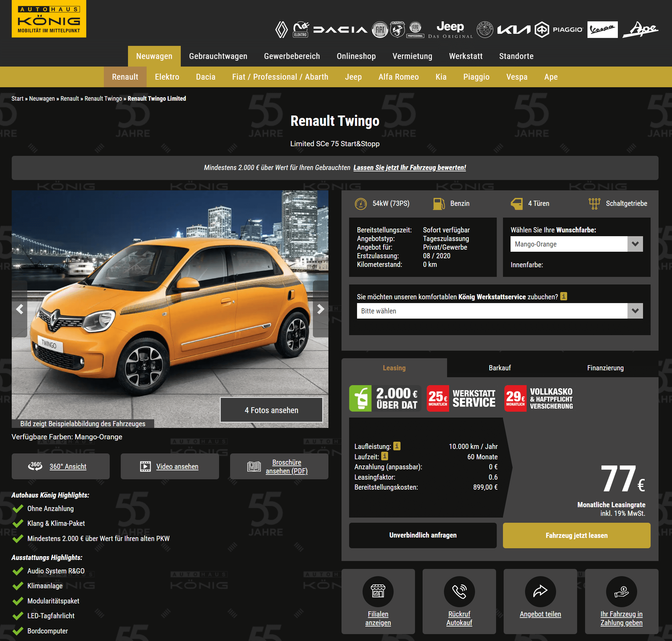Viewport: 672px width, 641px height.
Task: Open the Werkstatt menu item
Action: [x=466, y=56]
